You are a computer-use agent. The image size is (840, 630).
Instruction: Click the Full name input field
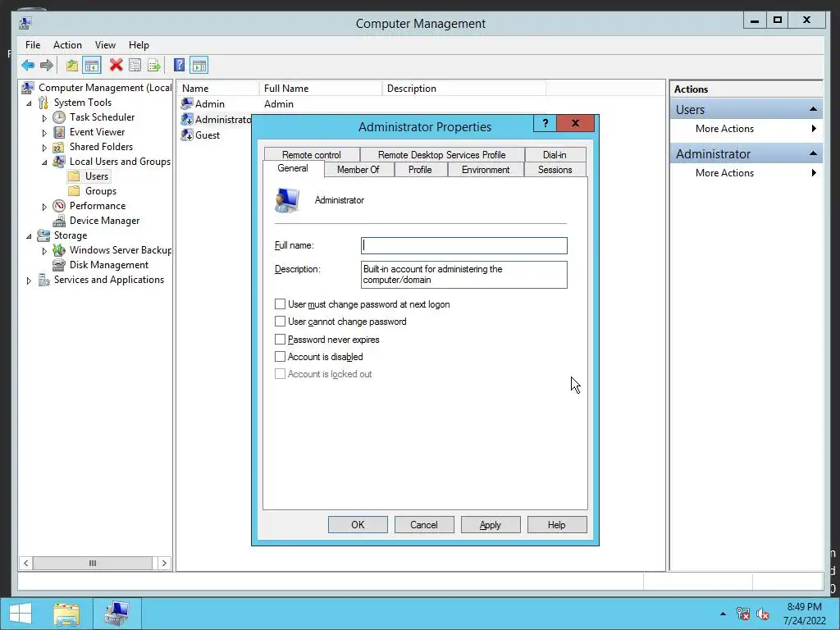(464, 245)
